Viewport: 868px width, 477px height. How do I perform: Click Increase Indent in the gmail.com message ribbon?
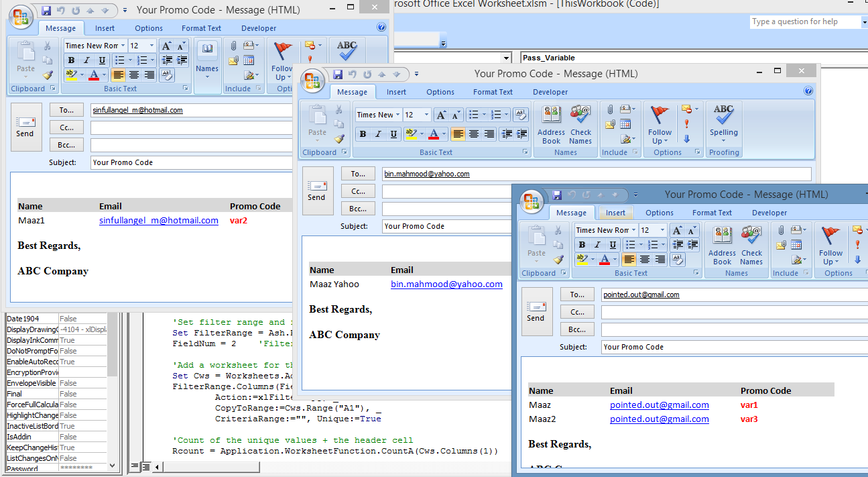click(x=693, y=244)
